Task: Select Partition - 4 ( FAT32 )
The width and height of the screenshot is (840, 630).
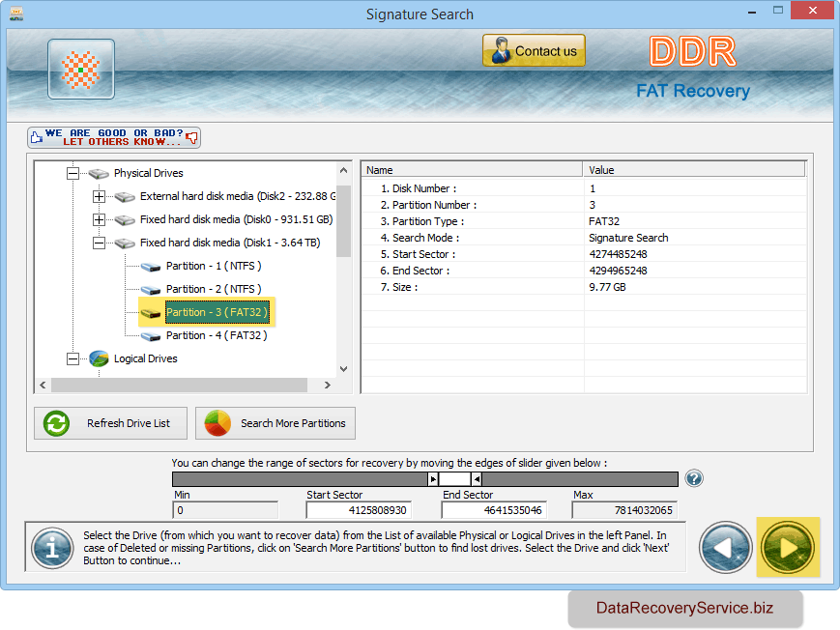Action: [217, 335]
